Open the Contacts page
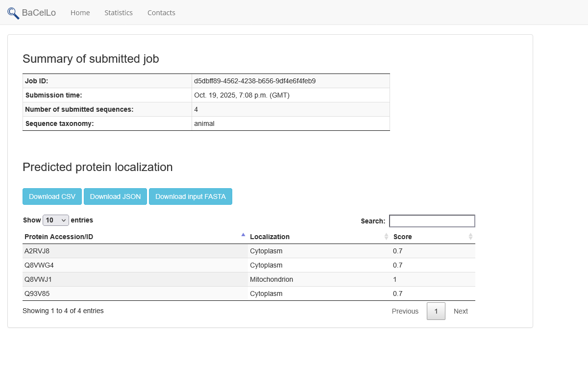 point(161,13)
